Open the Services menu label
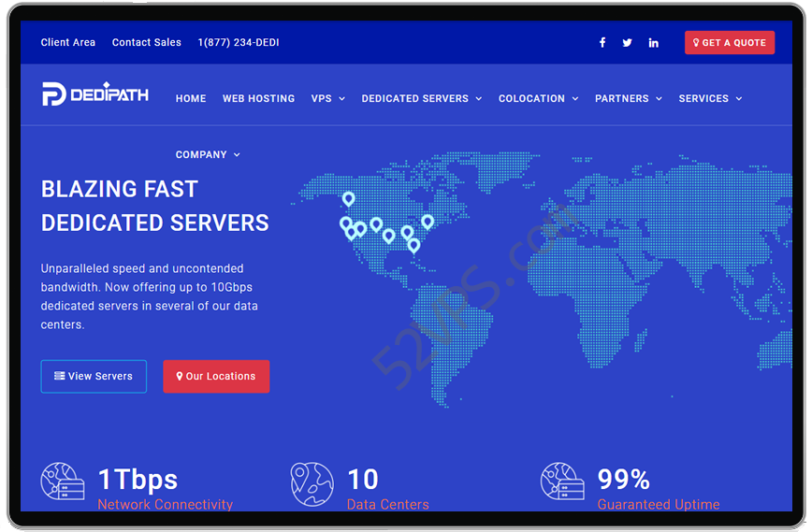The height and width of the screenshot is (532, 812). pyautogui.click(x=703, y=98)
